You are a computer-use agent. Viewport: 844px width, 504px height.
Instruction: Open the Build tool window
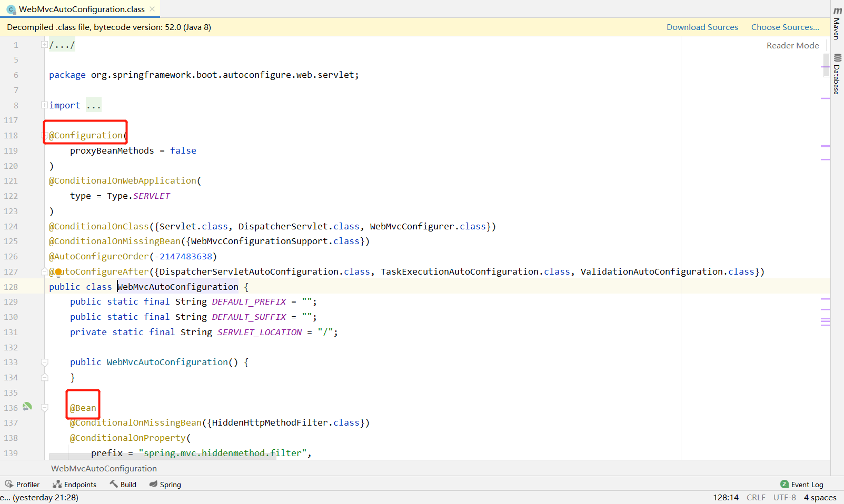pyautogui.click(x=123, y=485)
